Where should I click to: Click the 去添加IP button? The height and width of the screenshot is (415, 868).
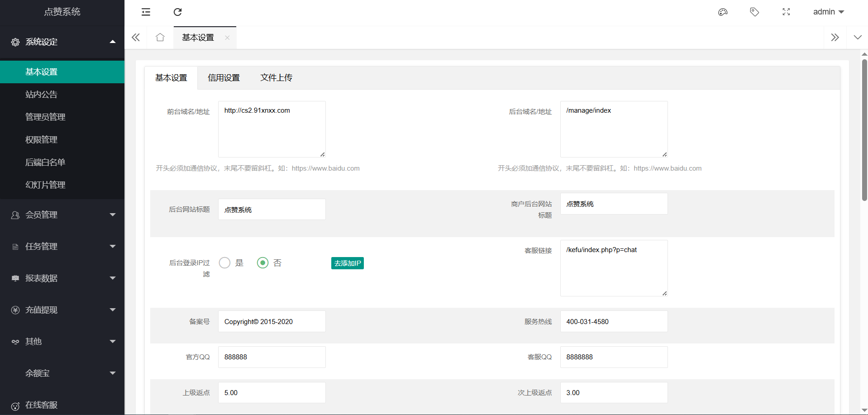point(347,263)
